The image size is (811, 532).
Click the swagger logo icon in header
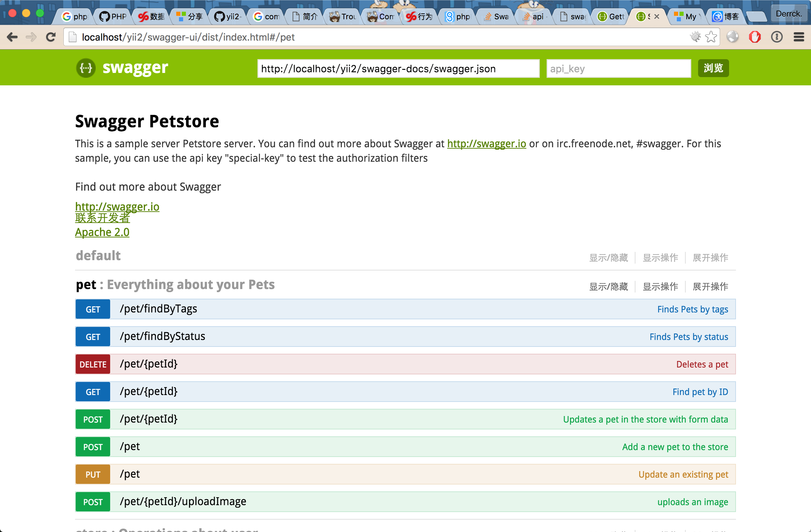point(86,68)
